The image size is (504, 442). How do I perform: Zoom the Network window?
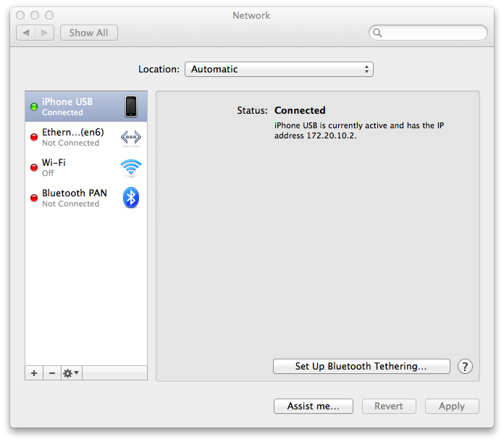[49, 15]
